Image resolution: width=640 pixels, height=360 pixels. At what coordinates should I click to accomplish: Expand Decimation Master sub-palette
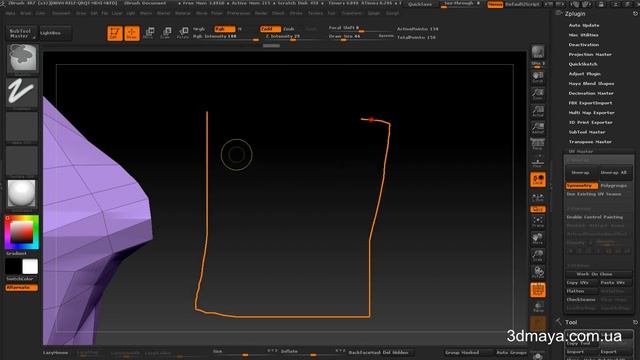click(x=591, y=93)
